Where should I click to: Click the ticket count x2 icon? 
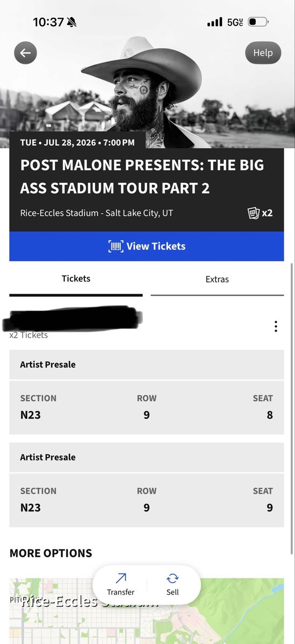coord(260,213)
